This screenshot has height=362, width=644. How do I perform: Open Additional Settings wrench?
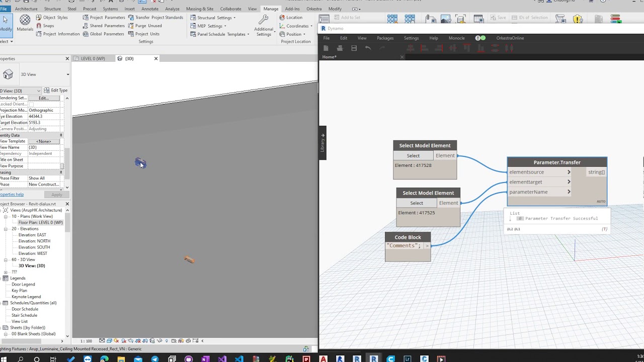(264, 25)
